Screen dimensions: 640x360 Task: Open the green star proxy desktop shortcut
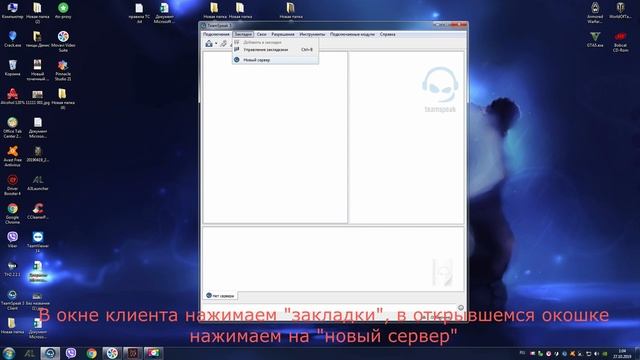pyautogui.click(x=63, y=11)
